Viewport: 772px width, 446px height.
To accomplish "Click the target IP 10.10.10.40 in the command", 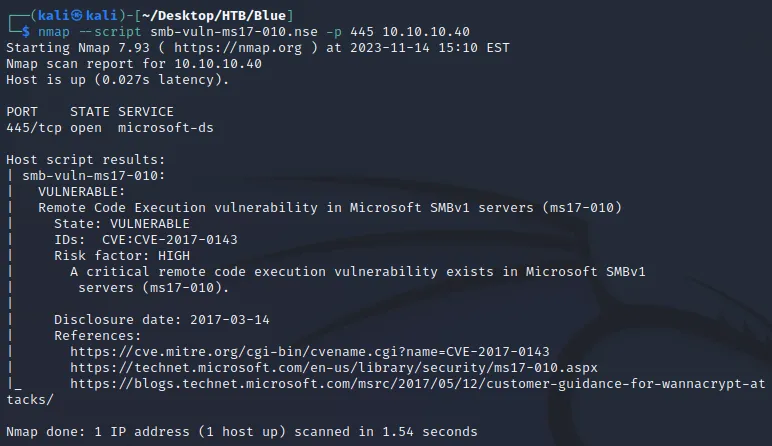I will (426, 32).
